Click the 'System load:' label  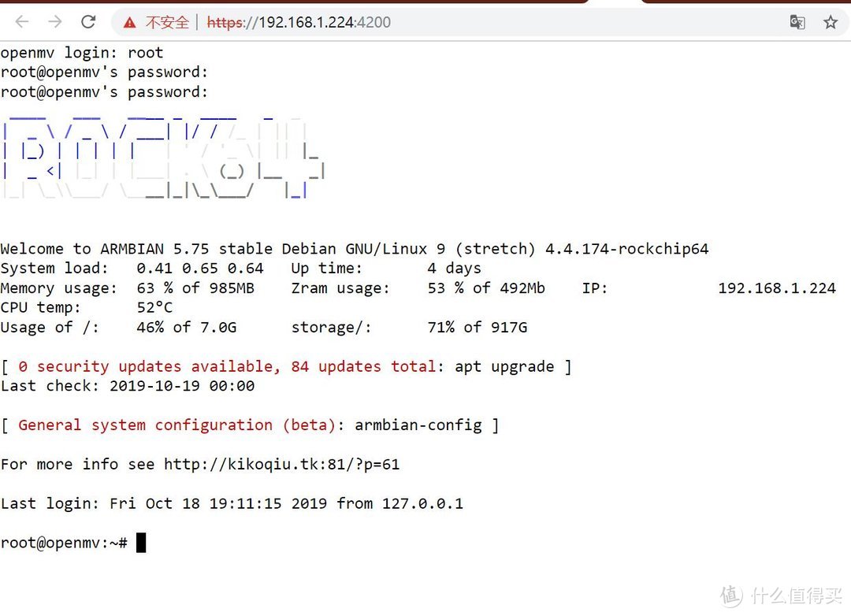click(x=54, y=268)
